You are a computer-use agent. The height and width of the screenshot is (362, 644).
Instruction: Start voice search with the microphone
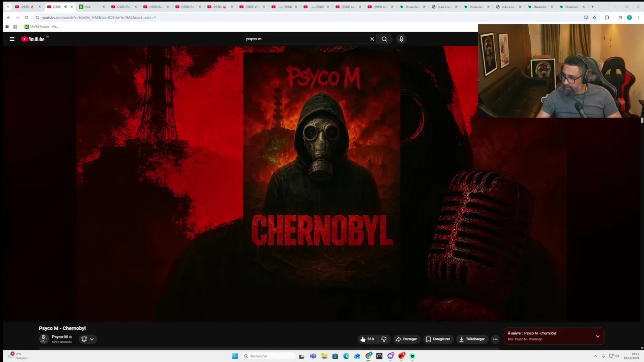point(401,39)
